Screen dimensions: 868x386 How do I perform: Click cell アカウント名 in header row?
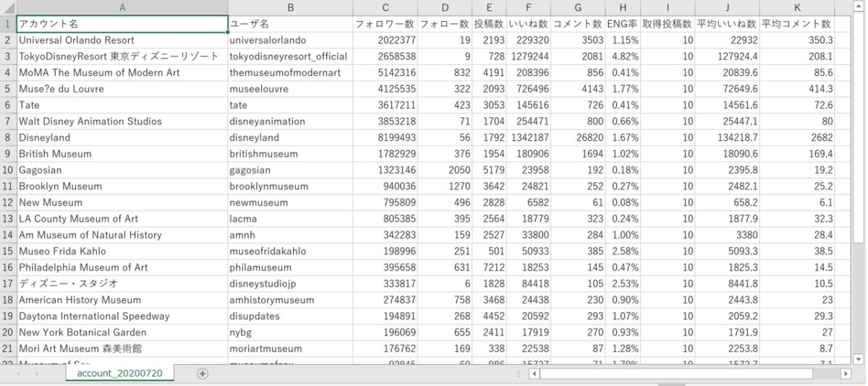(122, 24)
